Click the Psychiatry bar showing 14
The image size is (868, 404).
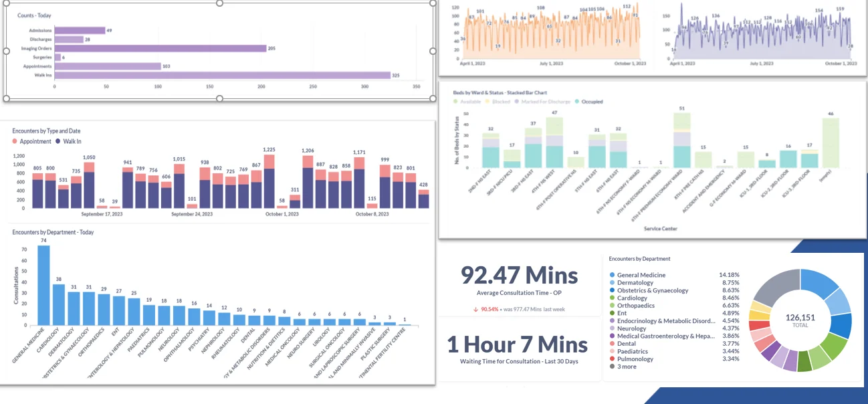[209, 318]
